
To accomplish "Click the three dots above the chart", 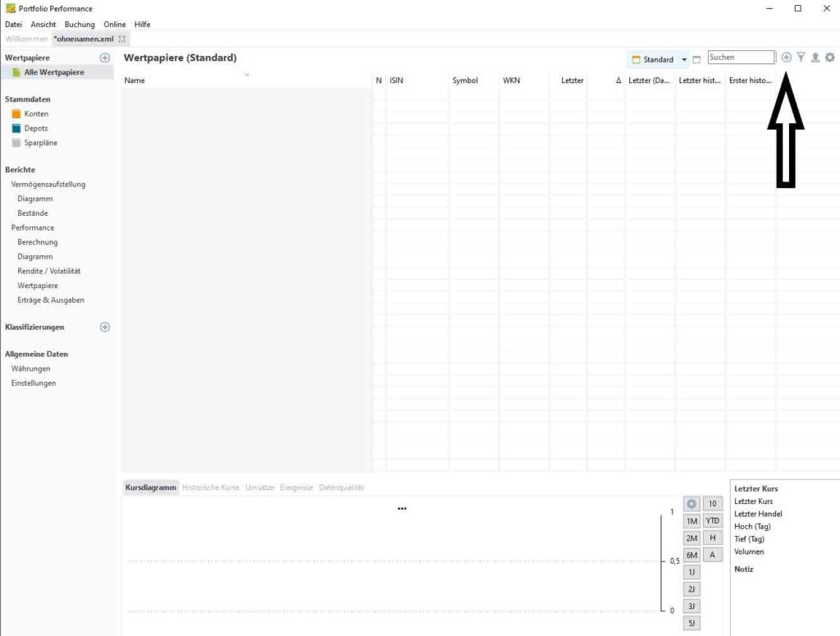I will pos(402,509).
